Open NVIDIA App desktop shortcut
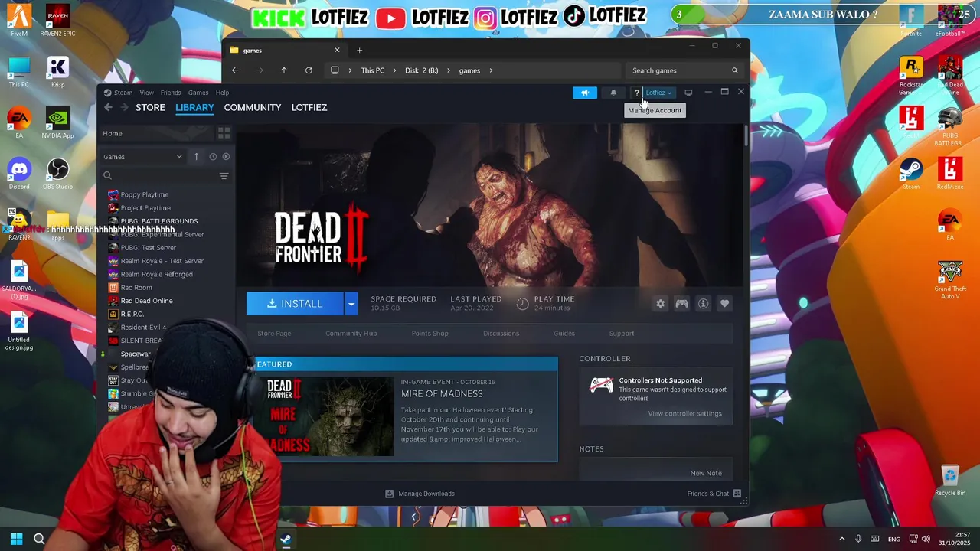 (57, 124)
